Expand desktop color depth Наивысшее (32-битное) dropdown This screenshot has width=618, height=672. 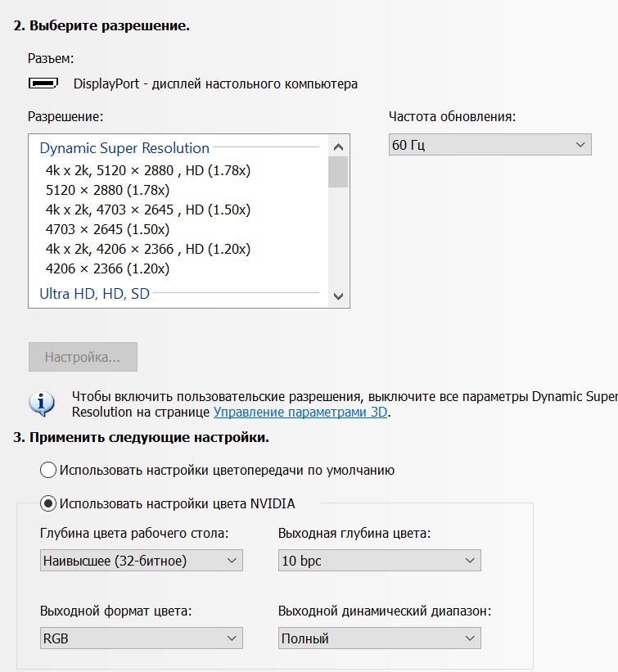pyautogui.click(x=141, y=561)
